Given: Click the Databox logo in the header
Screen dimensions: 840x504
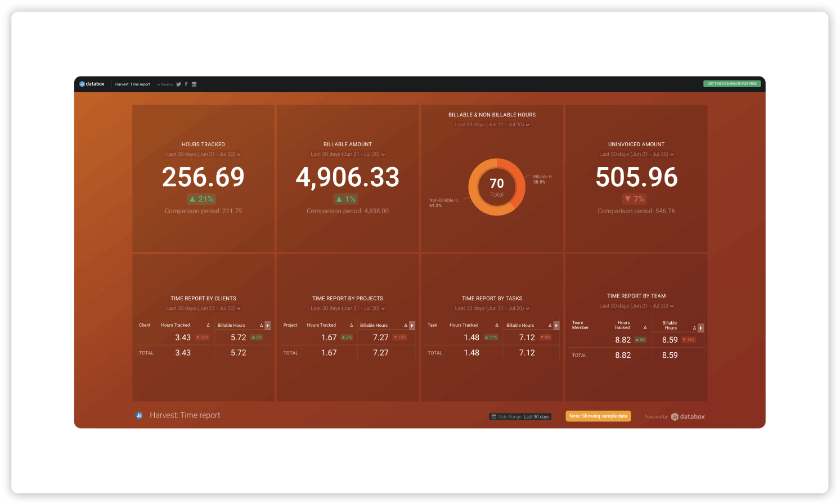Looking at the screenshot, I should 92,84.
